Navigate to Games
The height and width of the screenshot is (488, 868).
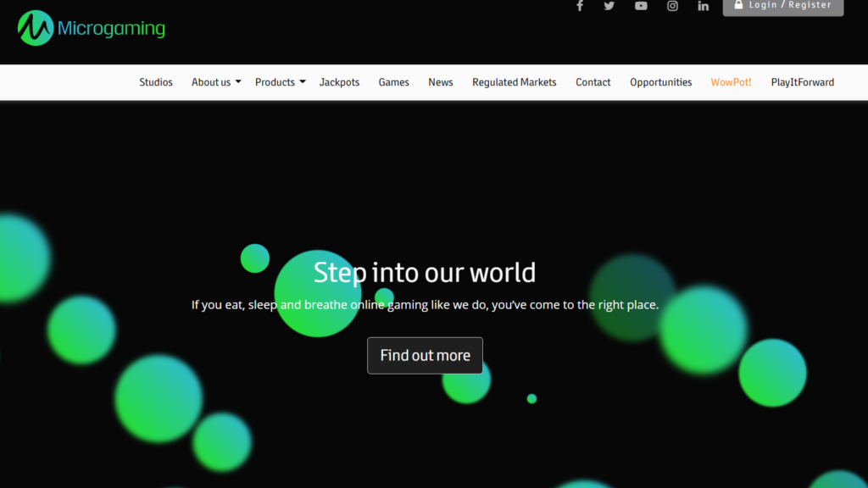click(x=393, y=82)
